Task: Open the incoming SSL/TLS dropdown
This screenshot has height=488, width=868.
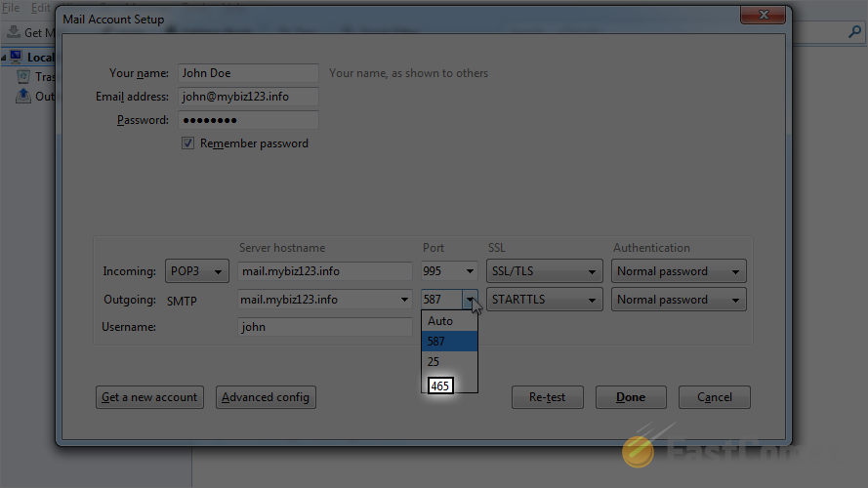Action: point(544,271)
